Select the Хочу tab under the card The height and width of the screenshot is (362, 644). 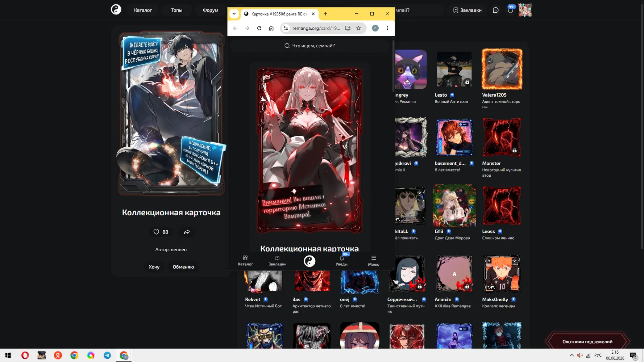coord(154,267)
